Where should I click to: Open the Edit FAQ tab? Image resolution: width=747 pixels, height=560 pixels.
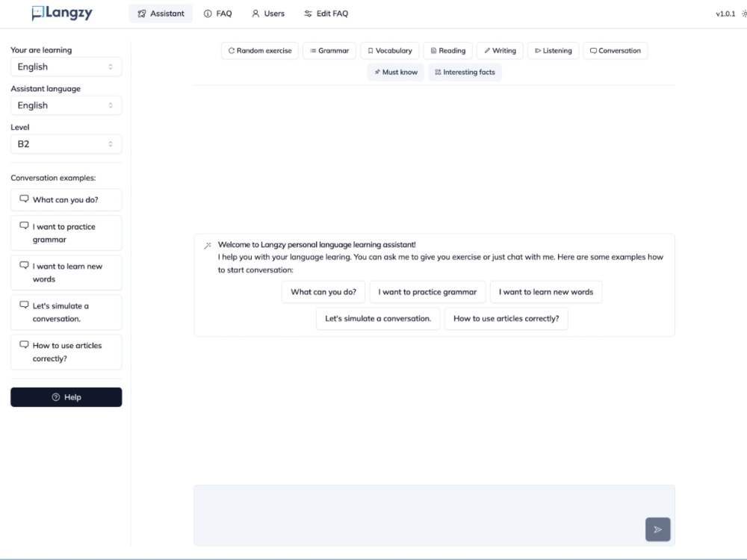[326, 13]
